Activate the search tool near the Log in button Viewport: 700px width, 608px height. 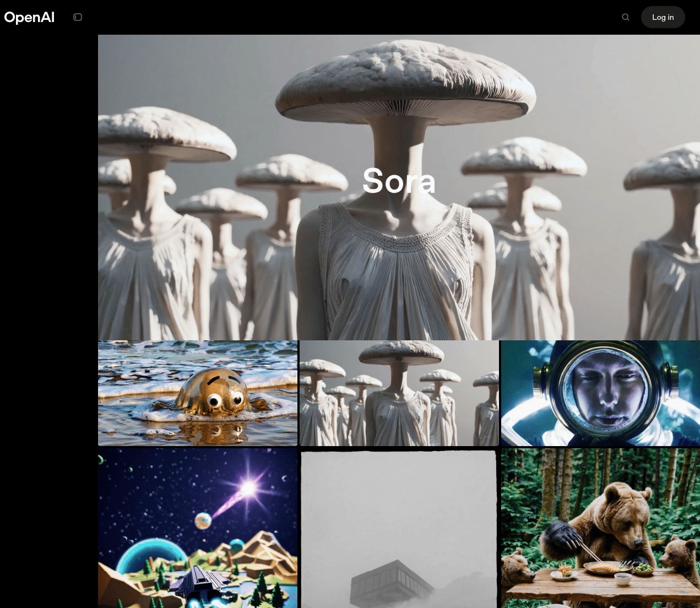(x=625, y=17)
